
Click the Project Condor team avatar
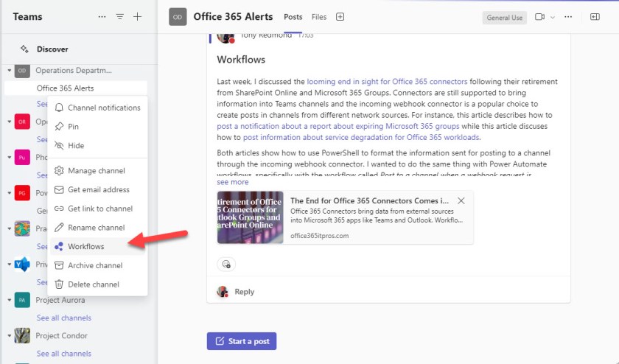[22, 335]
